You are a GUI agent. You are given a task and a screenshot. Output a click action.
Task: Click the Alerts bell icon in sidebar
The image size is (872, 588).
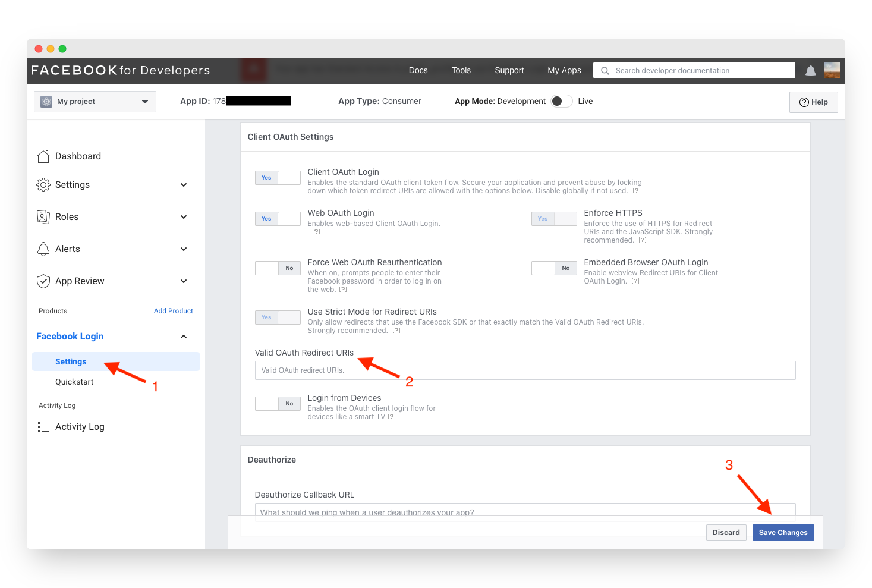click(x=43, y=249)
